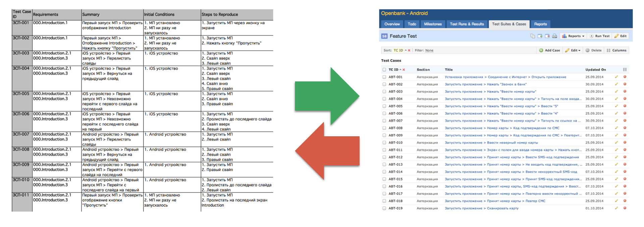The width and height of the screenshot is (644, 227).
Task: Click the red delete icon for ABT-005 row
Action: point(625,106)
